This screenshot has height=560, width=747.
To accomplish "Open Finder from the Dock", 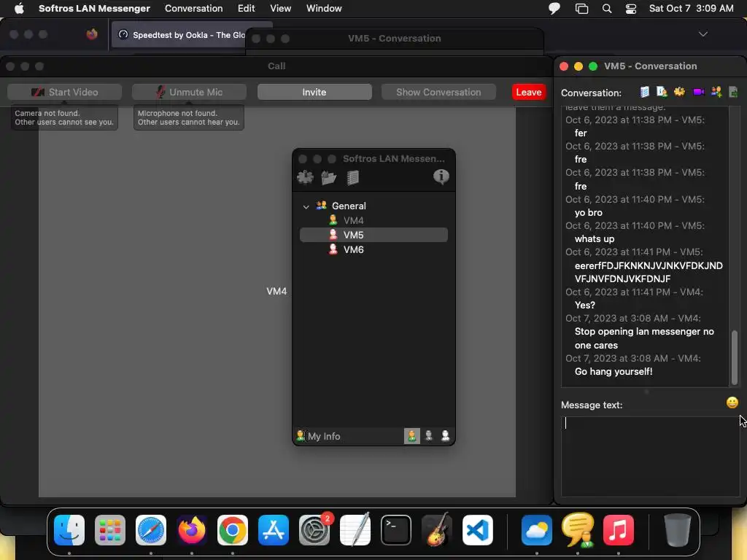I will (x=69, y=530).
